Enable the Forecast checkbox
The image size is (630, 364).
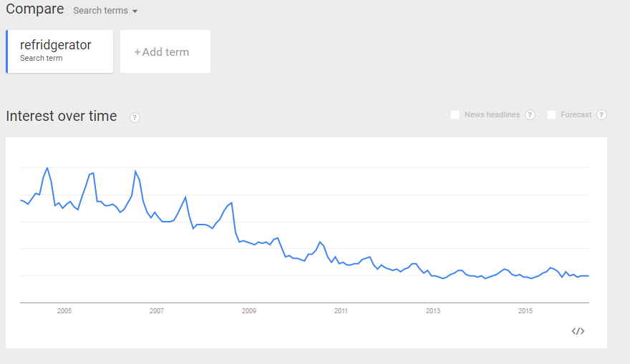pos(552,115)
